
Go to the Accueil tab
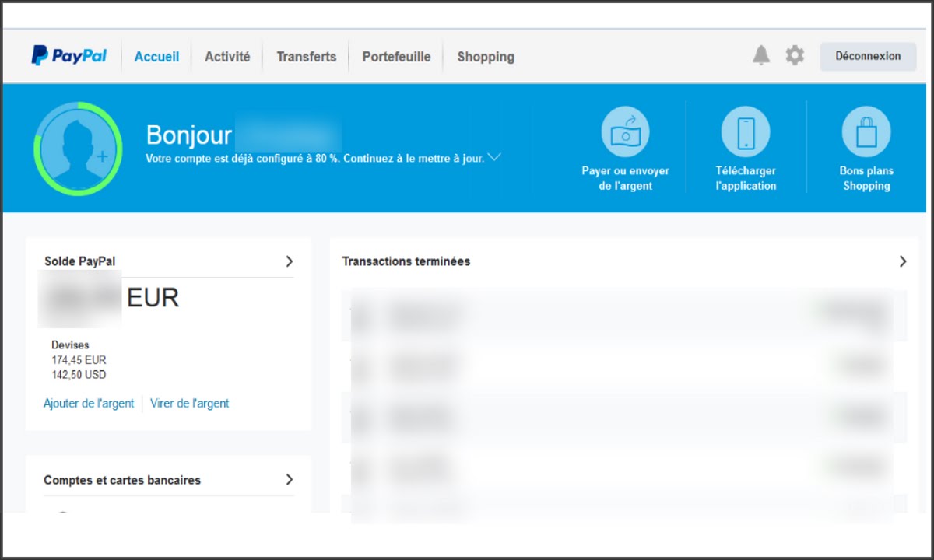tap(156, 57)
